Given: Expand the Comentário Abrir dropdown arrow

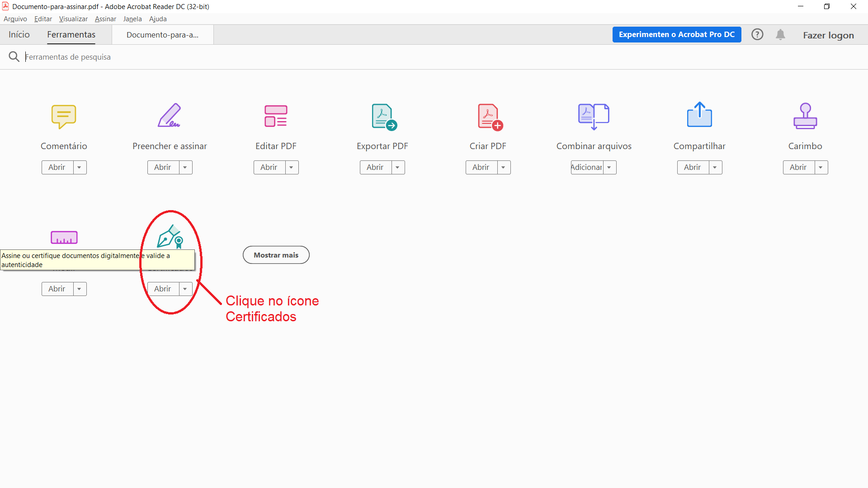Looking at the screenshot, I should click(80, 168).
